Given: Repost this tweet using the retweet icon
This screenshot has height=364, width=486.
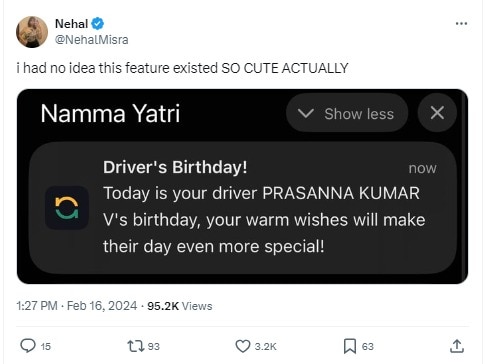Looking at the screenshot, I should (x=136, y=346).
